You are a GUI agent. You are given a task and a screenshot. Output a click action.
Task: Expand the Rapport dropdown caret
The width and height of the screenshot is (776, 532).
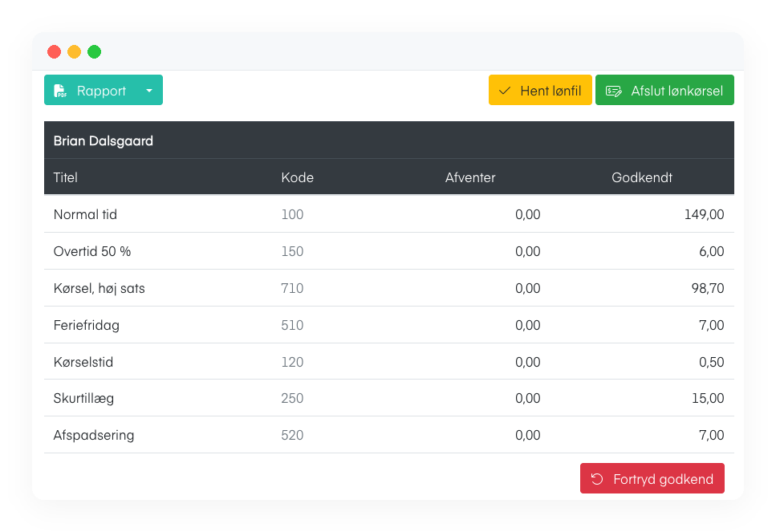click(x=149, y=91)
